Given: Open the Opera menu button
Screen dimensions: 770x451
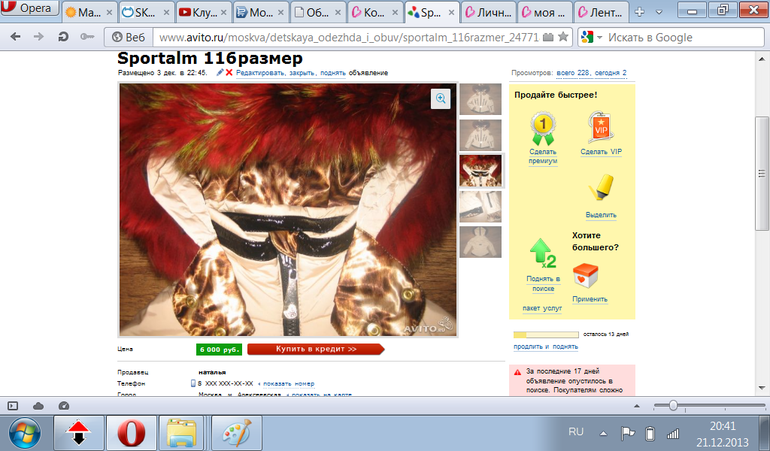Looking at the screenshot, I should (x=29, y=8).
